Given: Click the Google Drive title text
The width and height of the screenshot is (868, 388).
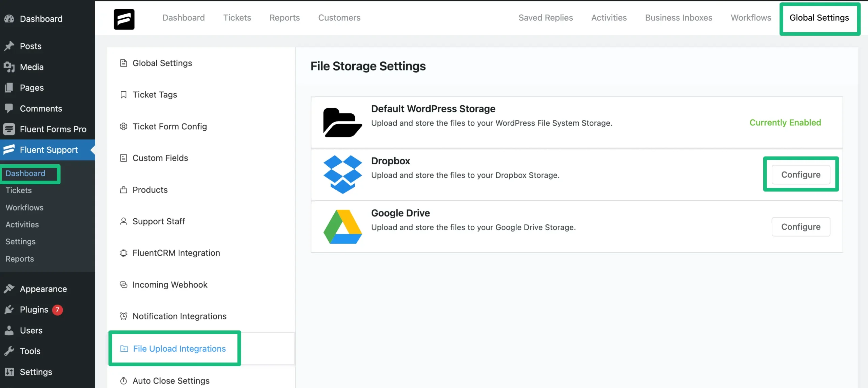Looking at the screenshot, I should (400, 213).
